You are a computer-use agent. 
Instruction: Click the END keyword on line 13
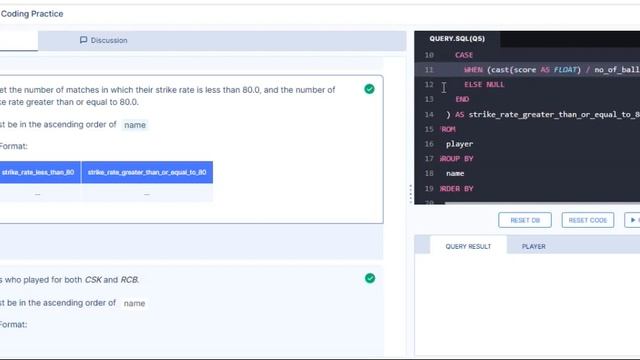[x=462, y=99]
